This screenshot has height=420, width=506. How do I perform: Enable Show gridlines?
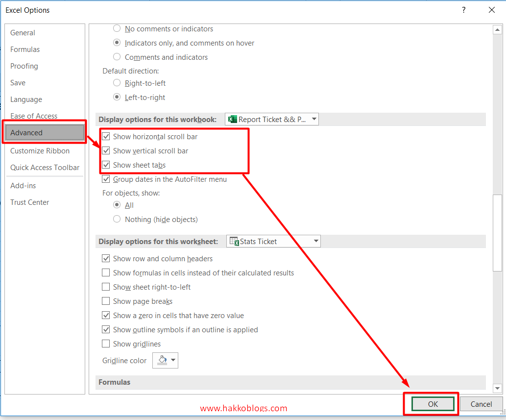tap(106, 344)
